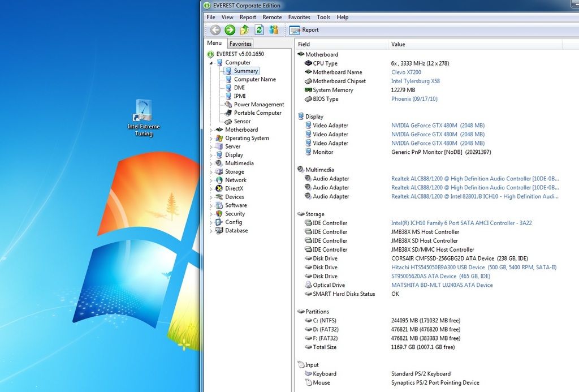Collapse the Computer tree node
The width and height of the screenshot is (579, 392).
pyautogui.click(x=211, y=63)
